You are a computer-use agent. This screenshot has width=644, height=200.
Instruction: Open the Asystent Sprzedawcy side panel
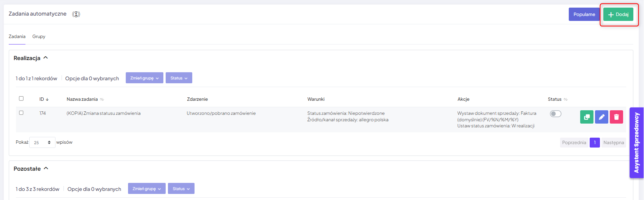[636, 143]
